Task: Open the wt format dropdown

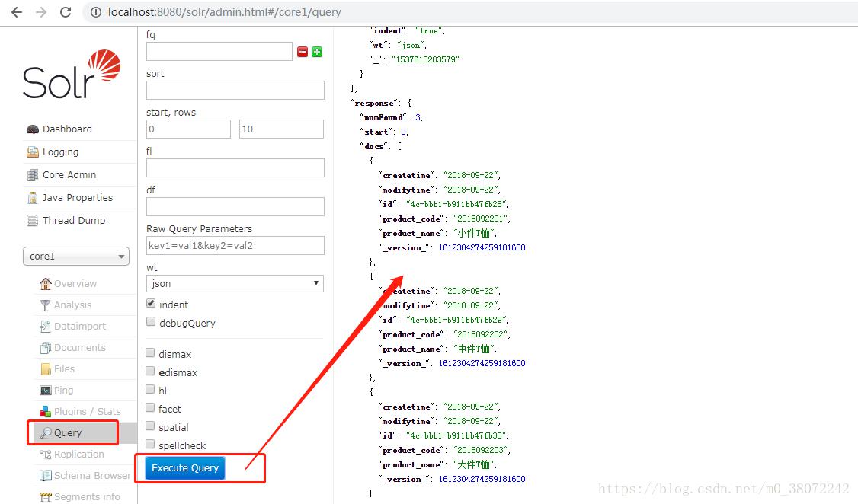Action: (x=235, y=283)
